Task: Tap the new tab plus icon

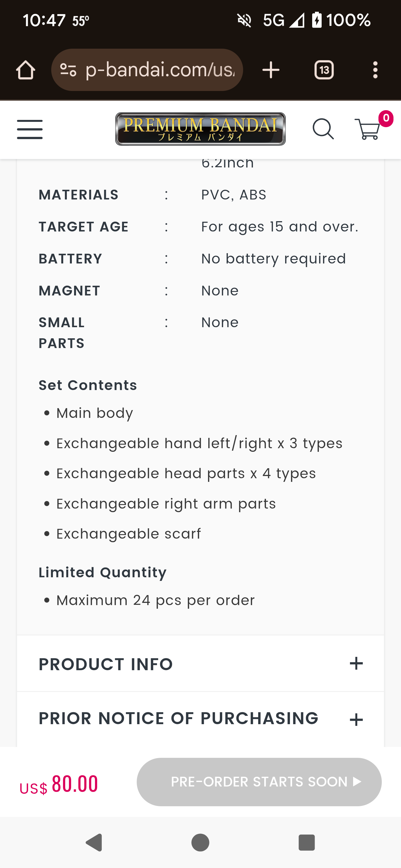Action: [x=271, y=70]
